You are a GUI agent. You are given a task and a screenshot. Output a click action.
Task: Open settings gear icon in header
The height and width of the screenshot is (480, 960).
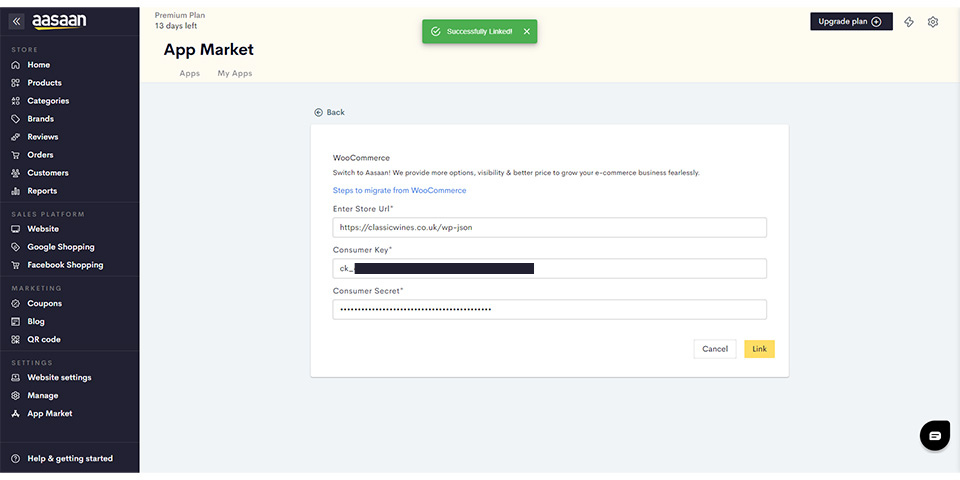932,22
